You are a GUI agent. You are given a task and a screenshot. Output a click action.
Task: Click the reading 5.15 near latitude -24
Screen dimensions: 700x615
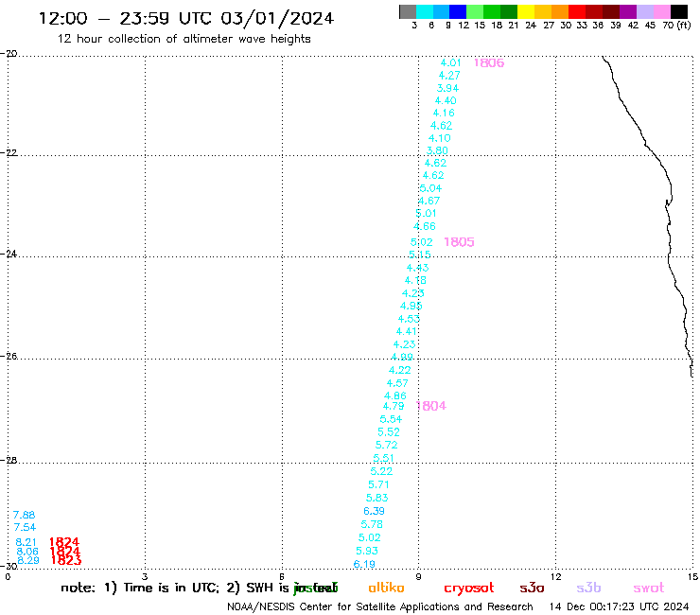pos(420,255)
